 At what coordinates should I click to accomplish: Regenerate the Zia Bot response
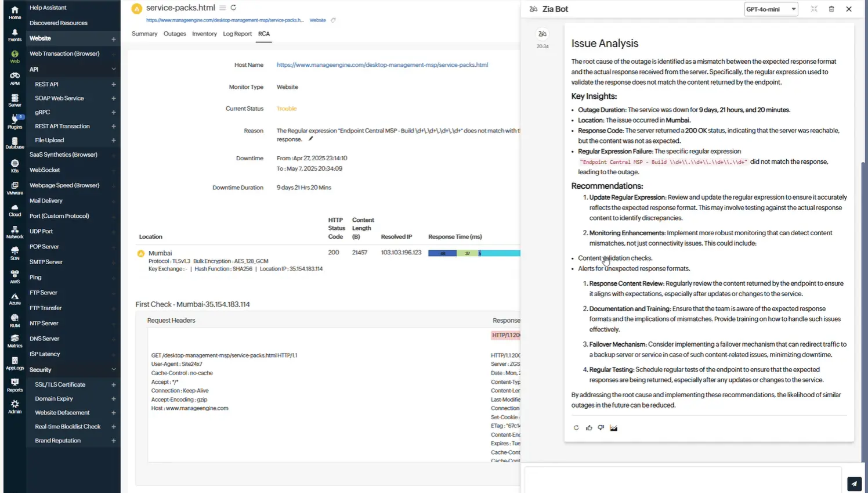(576, 428)
